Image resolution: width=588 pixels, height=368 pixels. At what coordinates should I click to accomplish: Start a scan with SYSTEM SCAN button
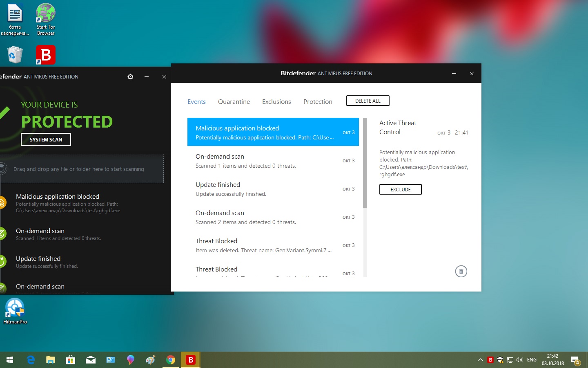pyautogui.click(x=46, y=139)
